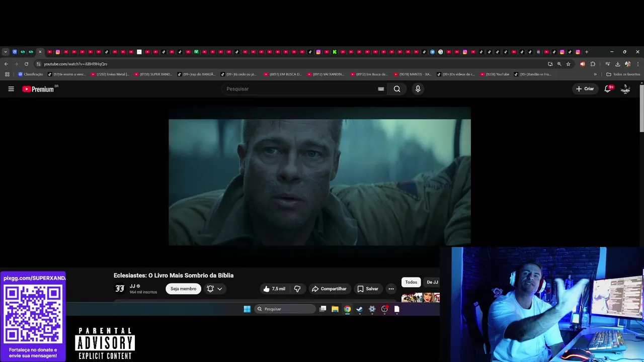Open the red speaker extension icon

(582, 64)
